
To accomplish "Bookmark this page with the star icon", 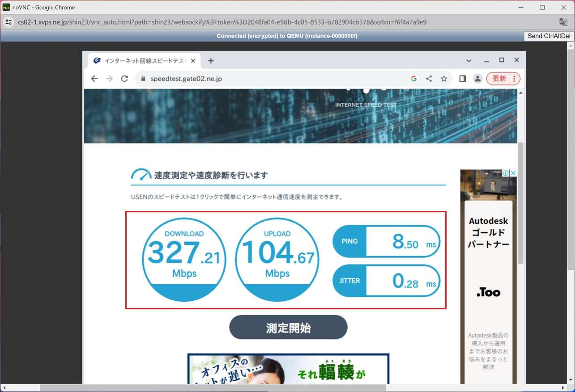I will 444,79.
